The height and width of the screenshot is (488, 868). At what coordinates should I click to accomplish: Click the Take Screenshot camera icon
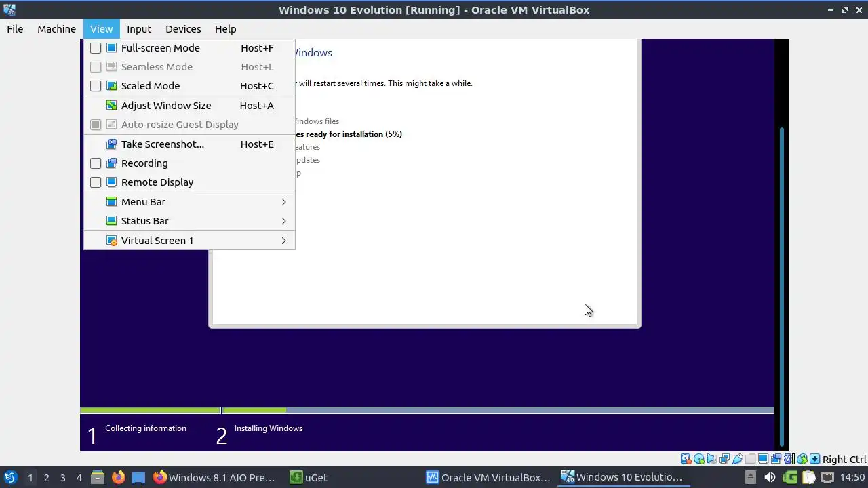click(112, 144)
